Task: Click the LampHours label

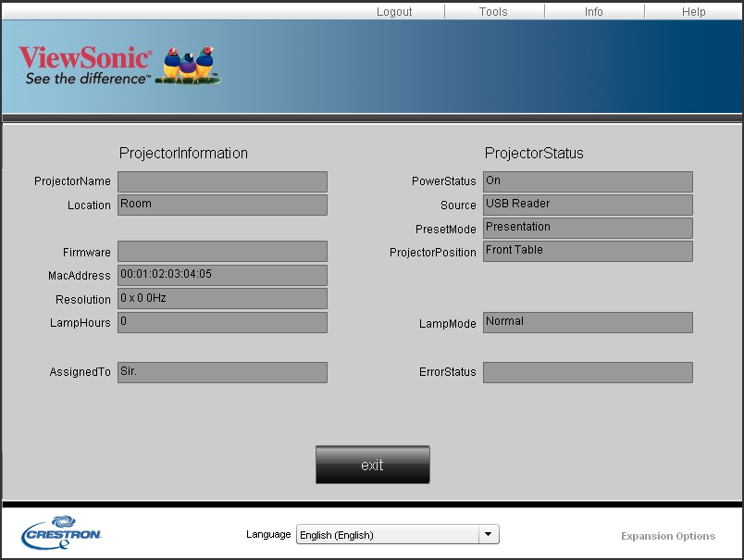Action: point(80,323)
